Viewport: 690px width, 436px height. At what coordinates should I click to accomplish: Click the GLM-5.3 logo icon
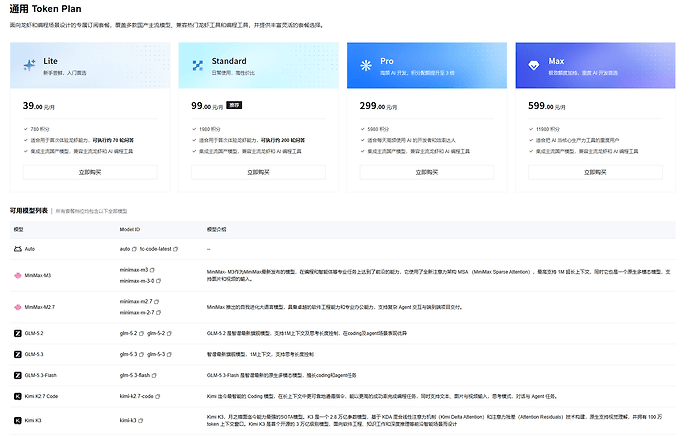coord(18,354)
